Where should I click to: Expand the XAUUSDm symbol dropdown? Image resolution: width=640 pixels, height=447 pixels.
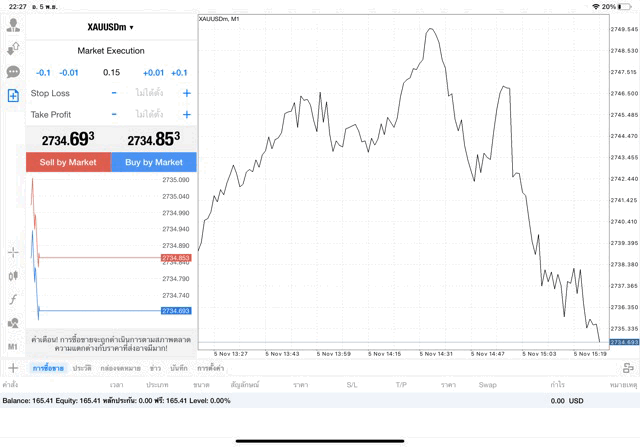(x=111, y=27)
